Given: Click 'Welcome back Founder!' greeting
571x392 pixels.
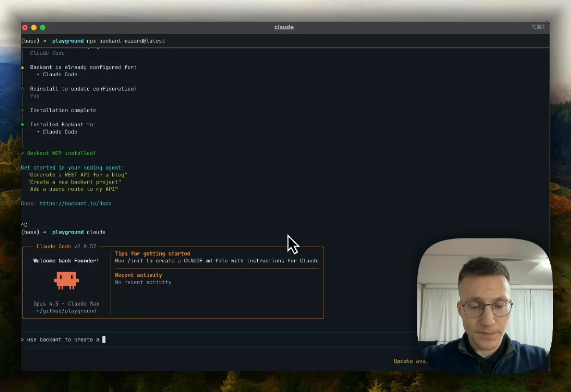Looking at the screenshot, I should click(x=66, y=261).
